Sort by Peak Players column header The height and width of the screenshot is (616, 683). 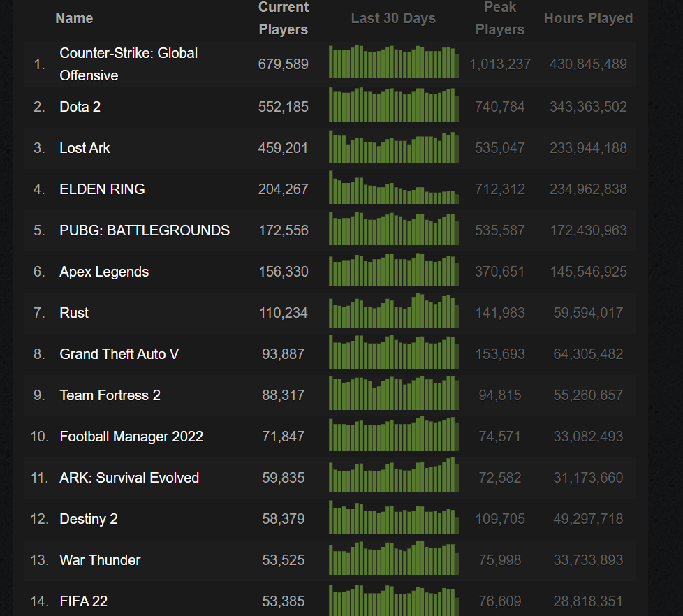(499, 19)
